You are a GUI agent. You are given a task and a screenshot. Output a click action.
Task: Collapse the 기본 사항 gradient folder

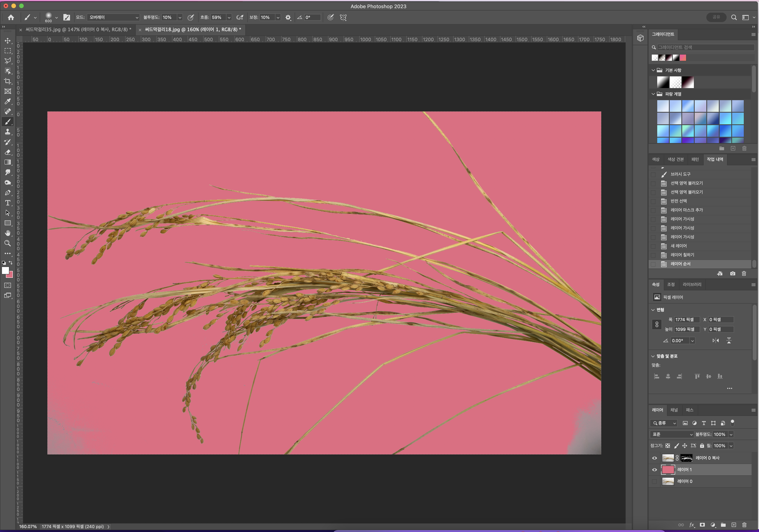click(653, 70)
